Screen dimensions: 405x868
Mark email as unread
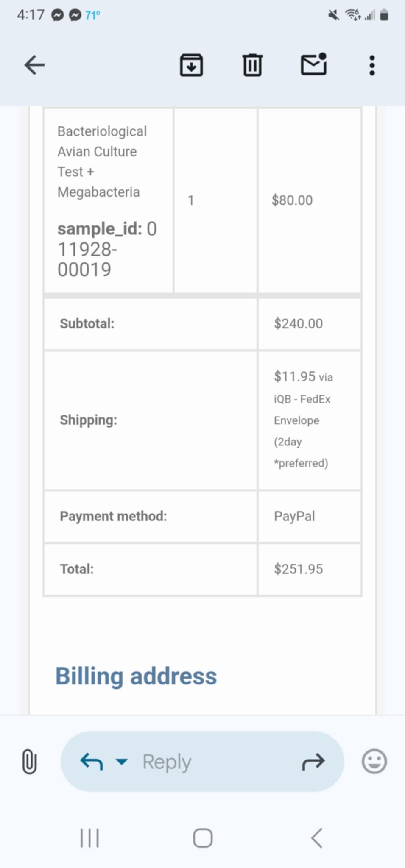pyautogui.click(x=314, y=64)
